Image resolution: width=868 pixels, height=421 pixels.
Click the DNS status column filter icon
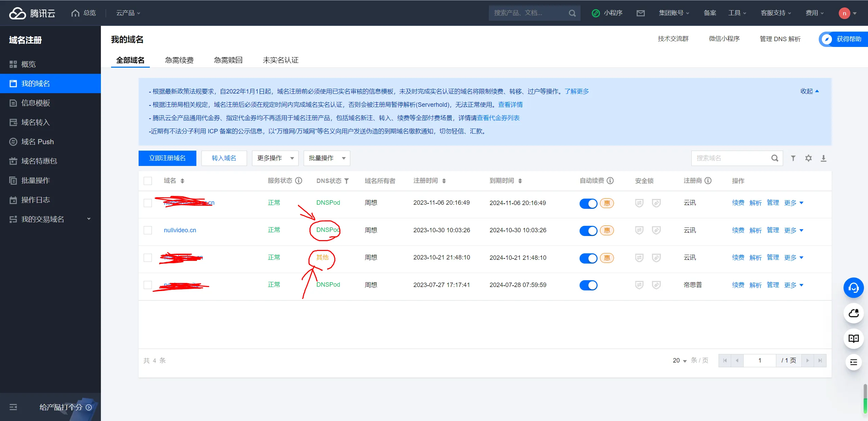[x=347, y=181]
